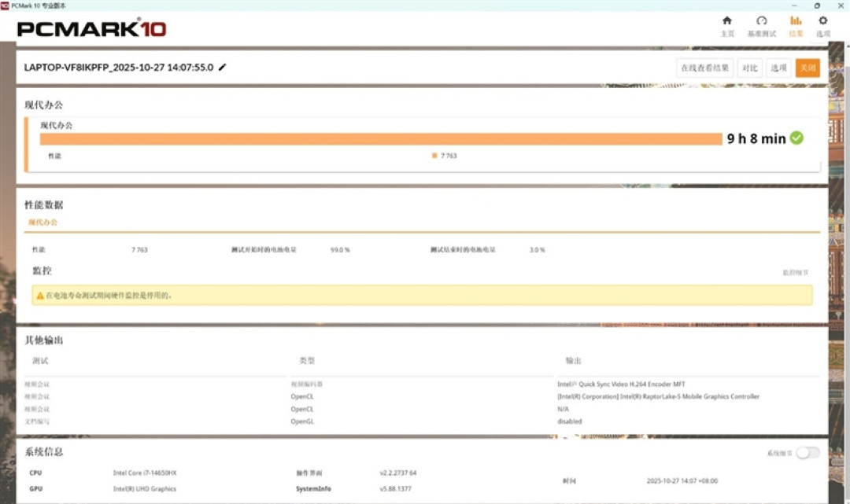850x504 pixels.
Task: Click the 选项 button in the result header
Action: pyautogui.click(x=778, y=68)
